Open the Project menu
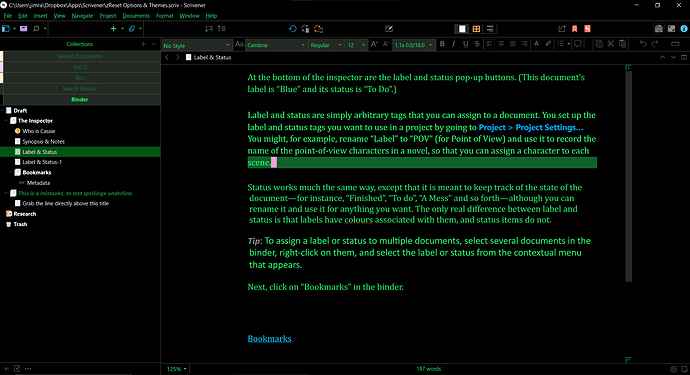 pyautogui.click(x=108, y=16)
